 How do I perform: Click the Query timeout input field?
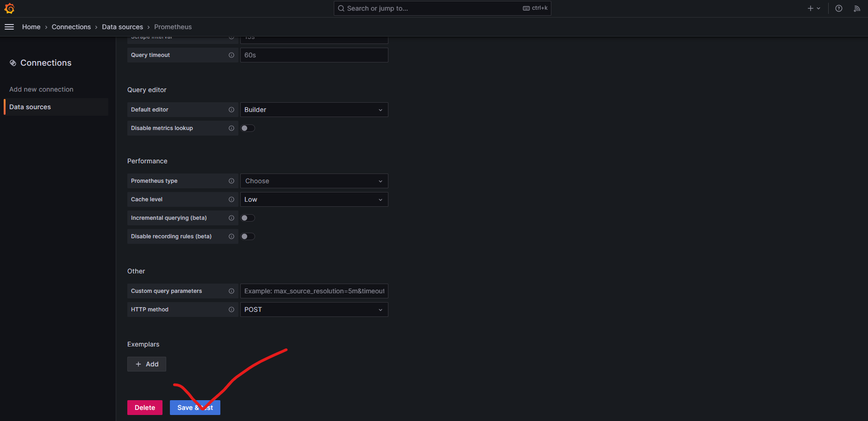314,55
